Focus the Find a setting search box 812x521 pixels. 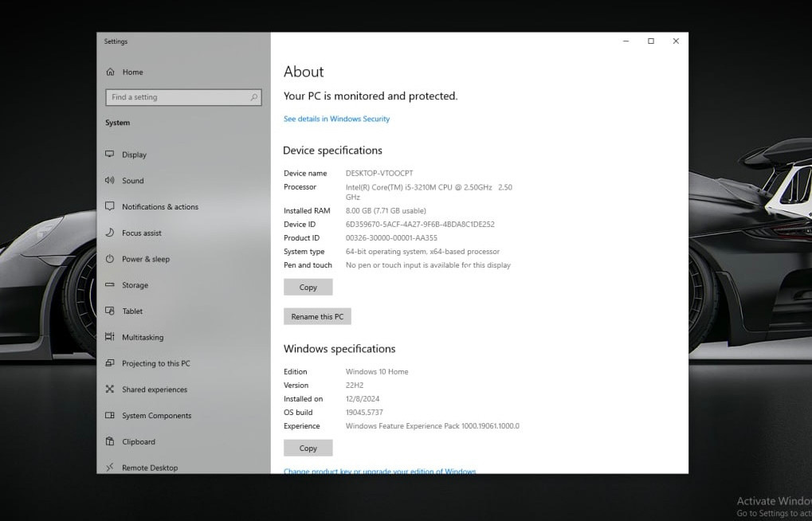click(183, 97)
